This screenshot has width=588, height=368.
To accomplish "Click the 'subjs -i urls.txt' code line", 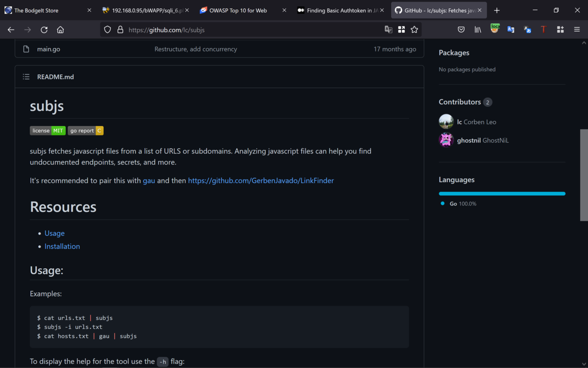I will (x=70, y=327).
